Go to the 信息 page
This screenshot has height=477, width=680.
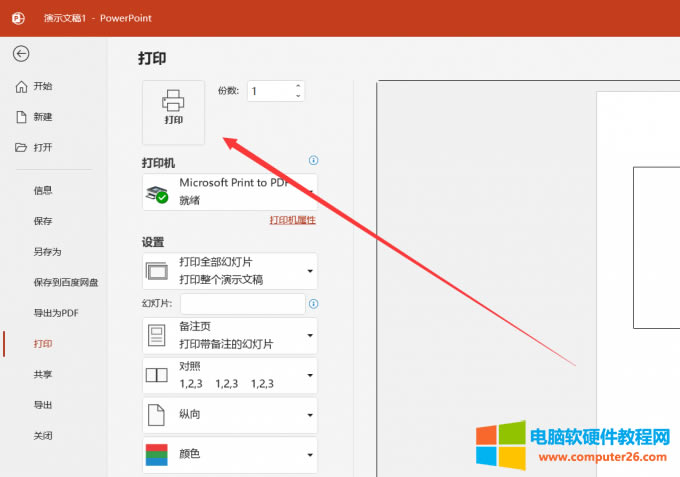pyautogui.click(x=42, y=190)
